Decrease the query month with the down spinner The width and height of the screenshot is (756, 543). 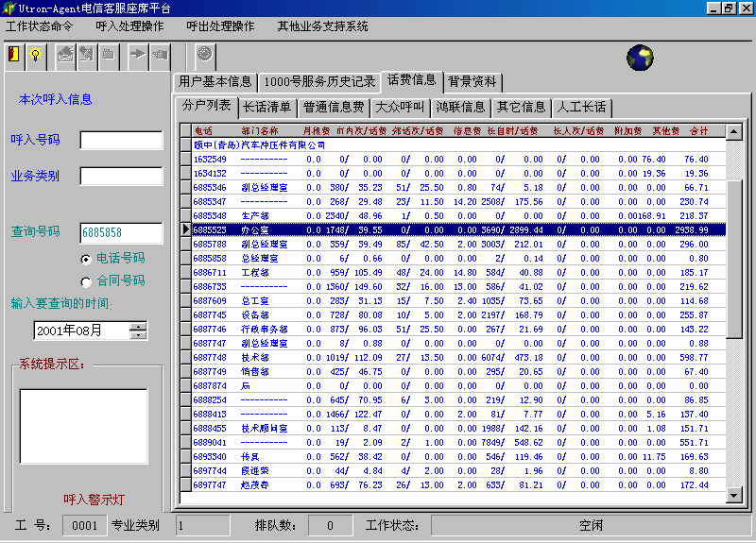pos(139,335)
